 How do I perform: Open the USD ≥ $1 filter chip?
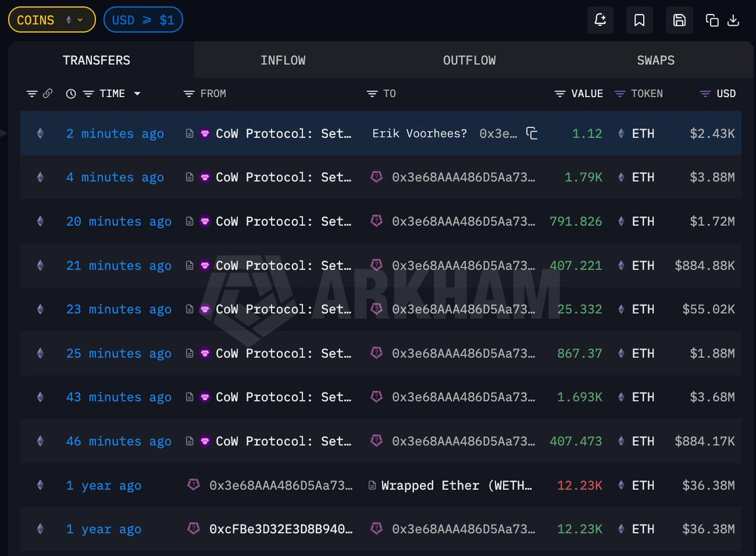tap(143, 20)
